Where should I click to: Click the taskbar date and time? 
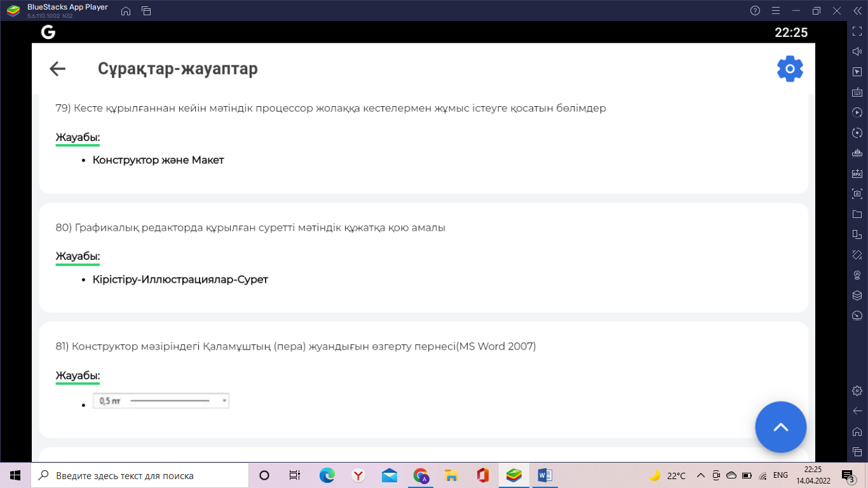pyautogui.click(x=813, y=475)
